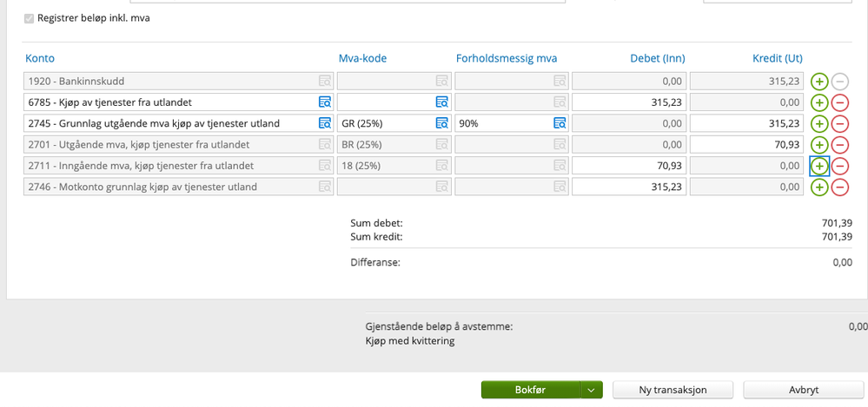This screenshot has width=868, height=407.
Task: Edit the debet amount 70,93 in the 2711 row
Action: [629, 166]
